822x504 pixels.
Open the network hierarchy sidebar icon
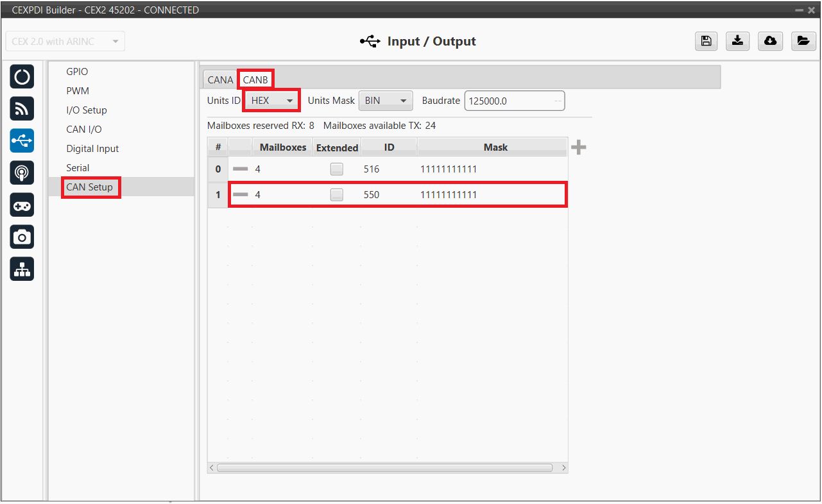click(x=22, y=270)
